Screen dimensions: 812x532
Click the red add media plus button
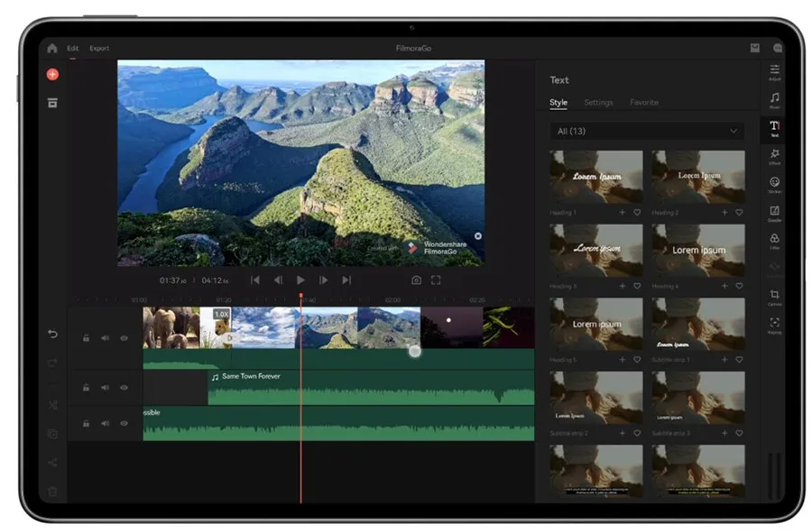[52, 75]
